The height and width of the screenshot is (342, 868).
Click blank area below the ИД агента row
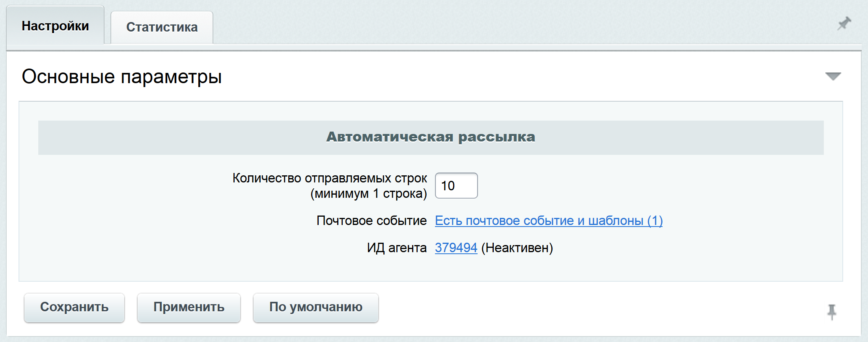431,269
